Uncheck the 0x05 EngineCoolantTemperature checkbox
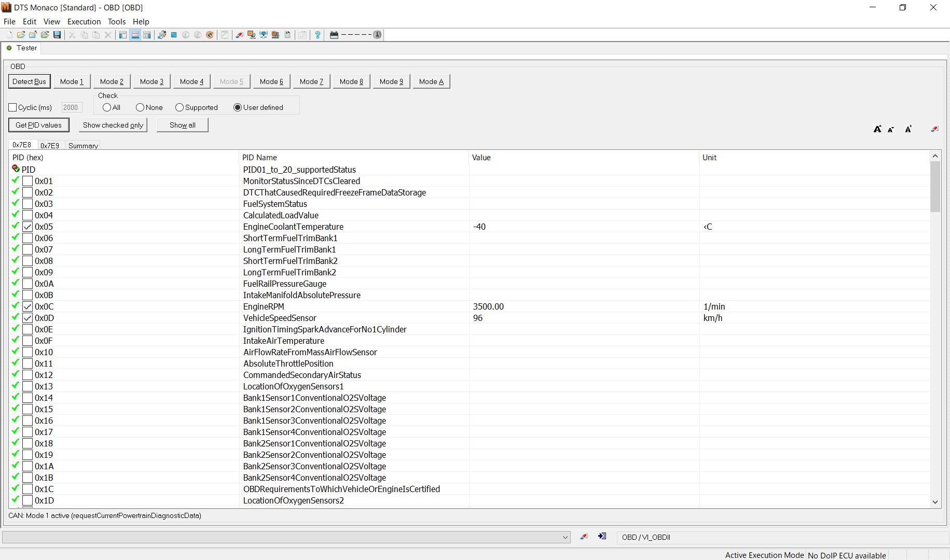 pos(27,227)
